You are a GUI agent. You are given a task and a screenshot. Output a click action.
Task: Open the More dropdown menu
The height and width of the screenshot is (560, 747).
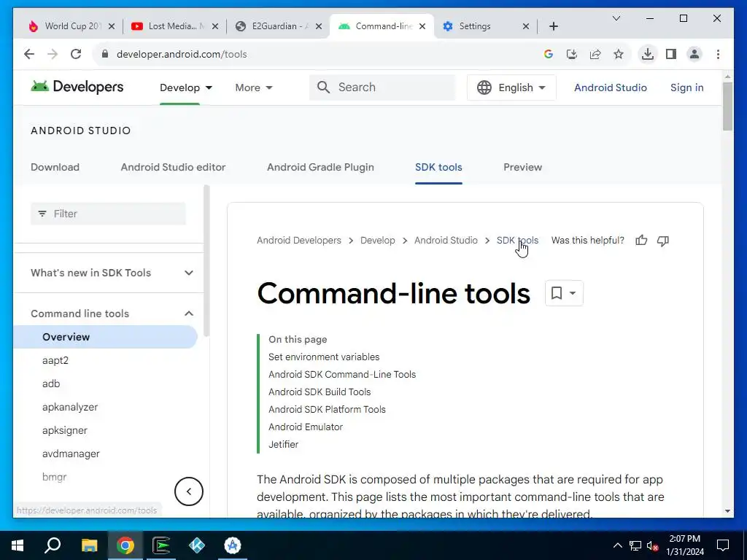254,87
